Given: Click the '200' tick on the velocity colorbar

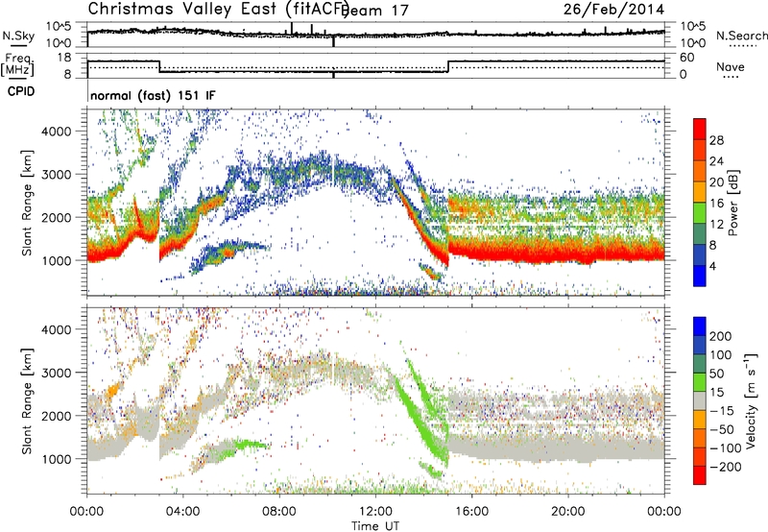Looking at the screenshot, I should (x=721, y=336).
